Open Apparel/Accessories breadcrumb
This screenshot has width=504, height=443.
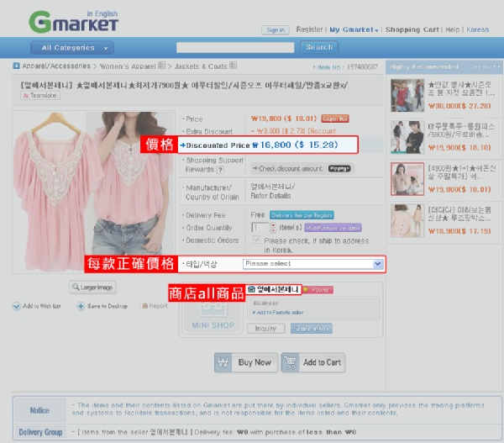56,66
